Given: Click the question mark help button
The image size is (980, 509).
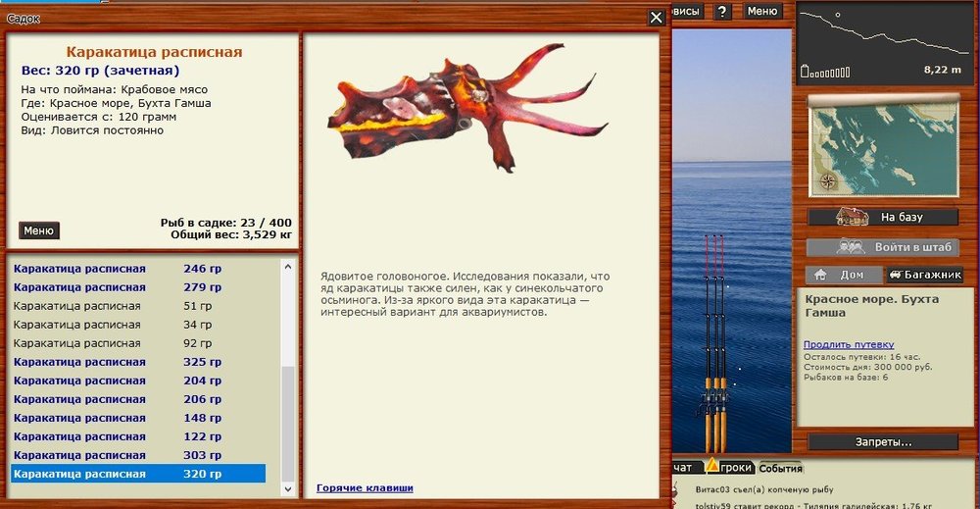Looking at the screenshot, I should (722, 12).
